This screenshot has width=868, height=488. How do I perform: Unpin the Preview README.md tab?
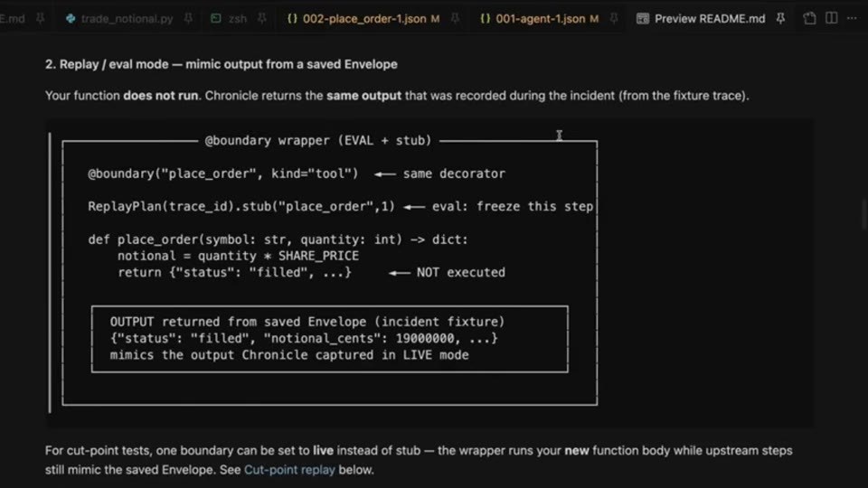click(x=780, y=19)
